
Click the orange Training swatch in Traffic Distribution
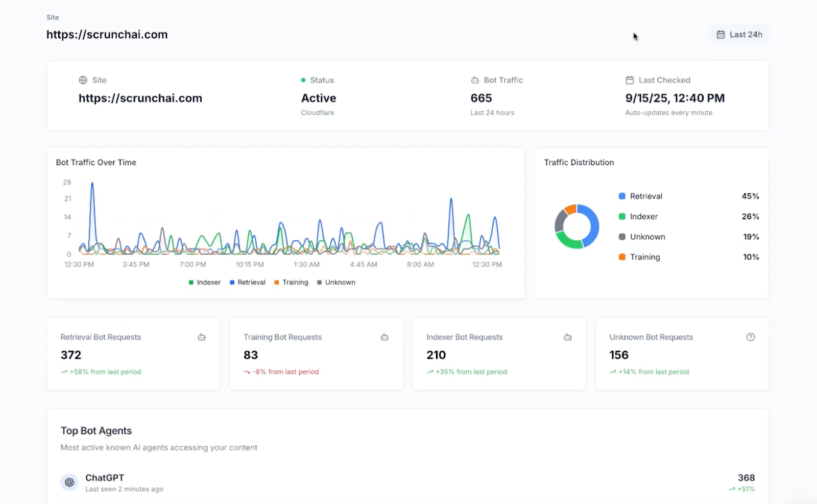[622, 257]
